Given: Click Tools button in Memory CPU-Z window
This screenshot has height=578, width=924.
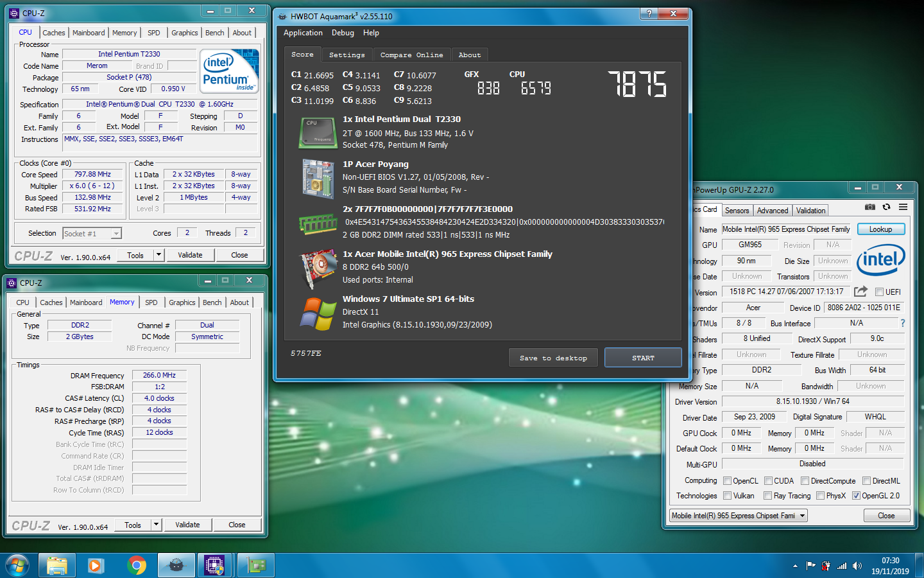Looking at the screenshot, I should coord(133,525).
